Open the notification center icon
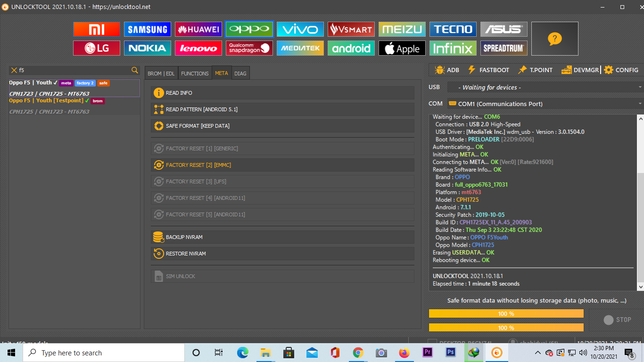644x362 pixels. 629,353
